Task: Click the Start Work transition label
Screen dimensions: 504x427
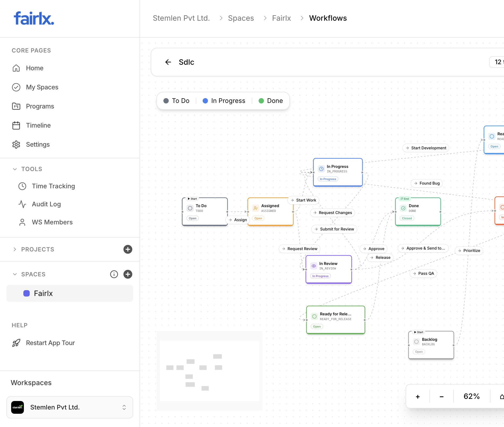Action: (x=303, y=200)
